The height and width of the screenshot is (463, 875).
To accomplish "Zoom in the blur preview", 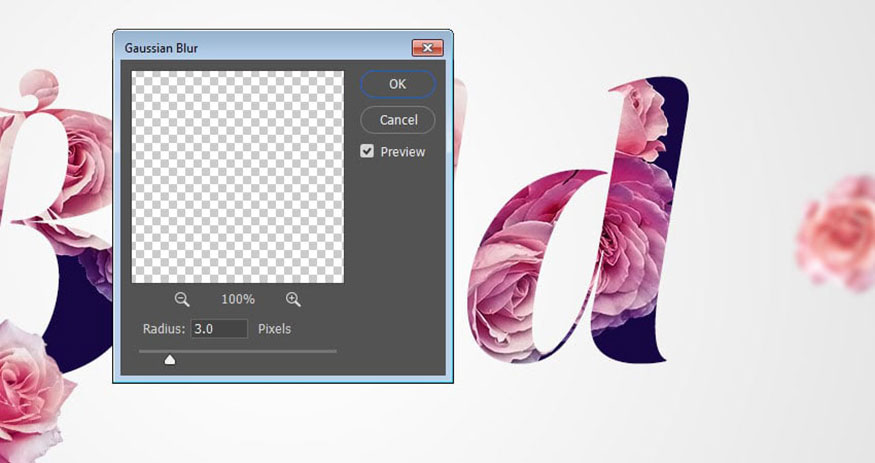I will tap(294, 300).
